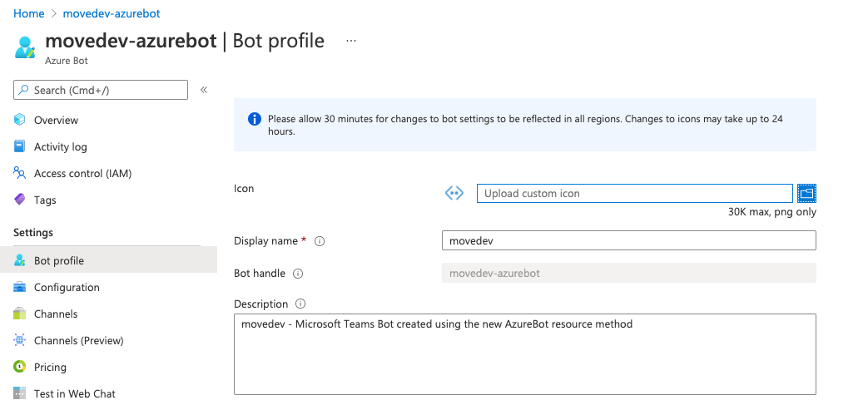Click the 'Bot handle' label

[260, 274]
